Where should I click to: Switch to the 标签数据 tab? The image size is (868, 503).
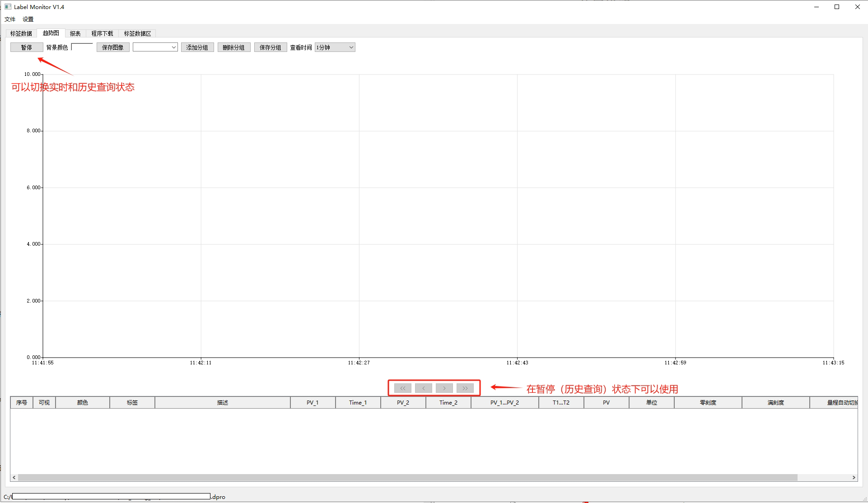21,33
